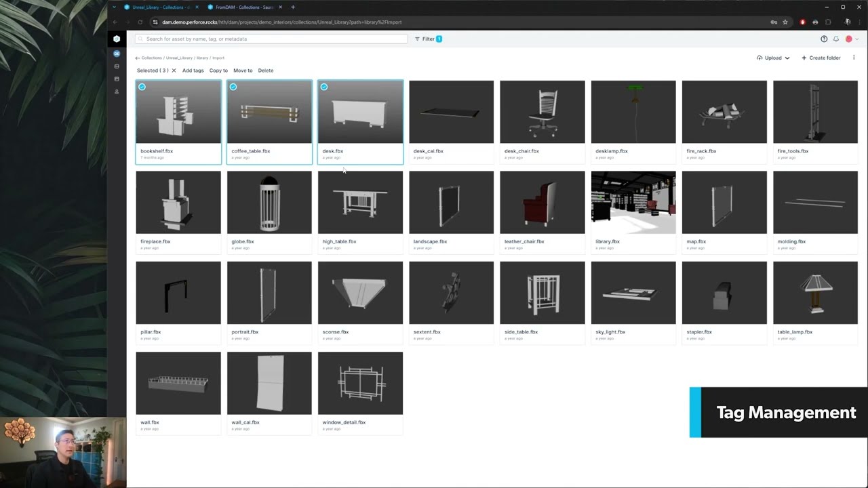Click the wall_cal.fbx file name
This screenshot has height=488, width=868.
pos(245,422)
